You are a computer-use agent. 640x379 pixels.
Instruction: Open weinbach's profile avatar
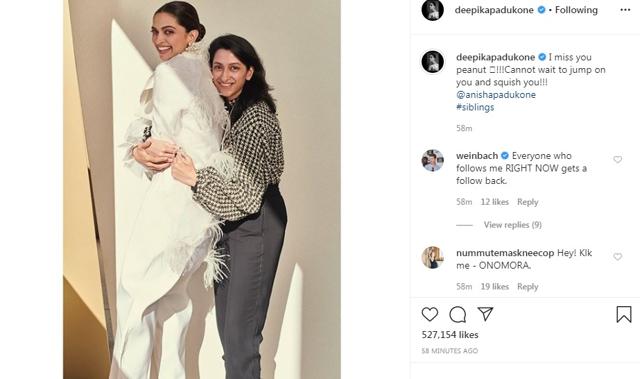click(433, 160)
